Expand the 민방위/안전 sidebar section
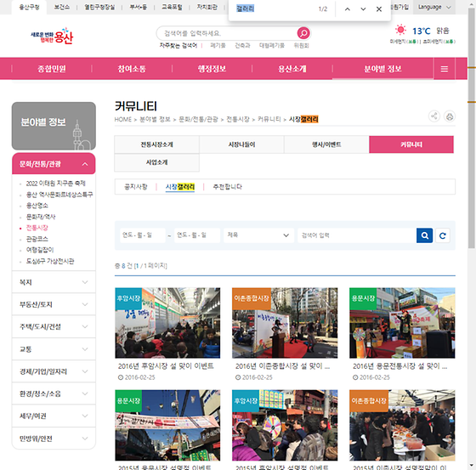 54,439
